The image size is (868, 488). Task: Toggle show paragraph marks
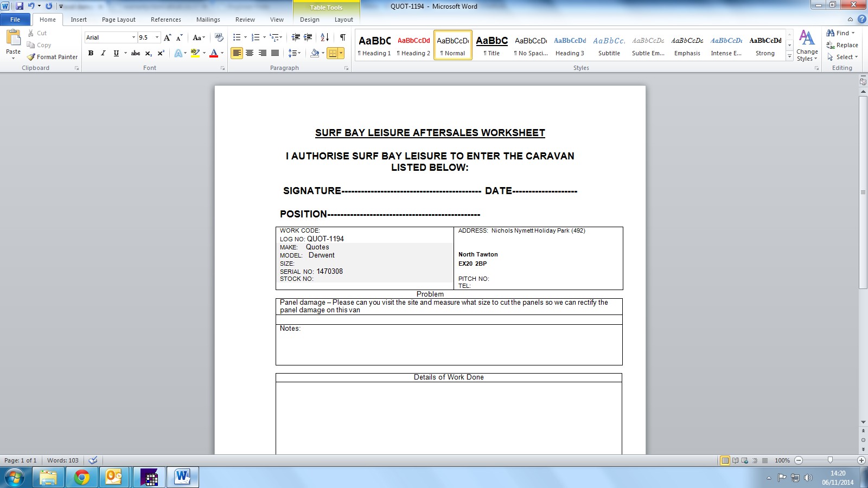[343, 37]
